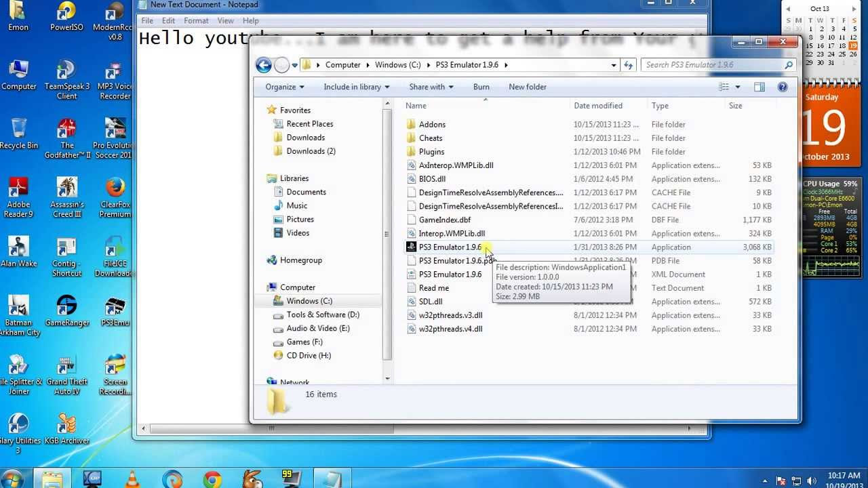Open TeamSpeak 3 Client desktop icon
868x488 pixels.
(66, 80)
